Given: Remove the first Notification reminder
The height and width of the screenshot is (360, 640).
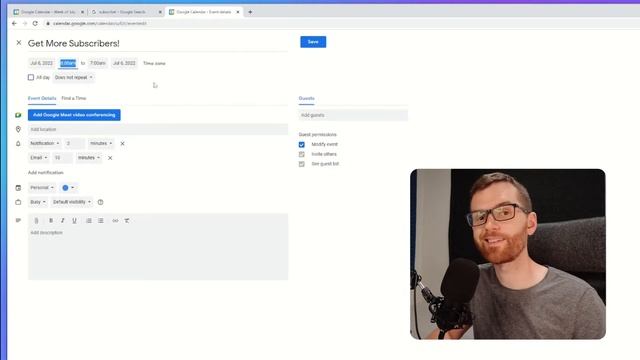Looking at the screenshot, I should [122, 144].
